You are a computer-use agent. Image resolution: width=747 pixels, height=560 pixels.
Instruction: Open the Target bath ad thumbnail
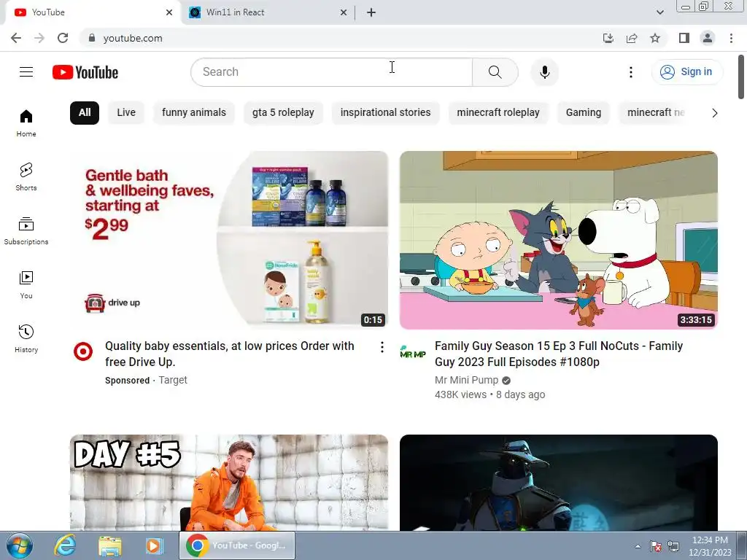(229, 240)
